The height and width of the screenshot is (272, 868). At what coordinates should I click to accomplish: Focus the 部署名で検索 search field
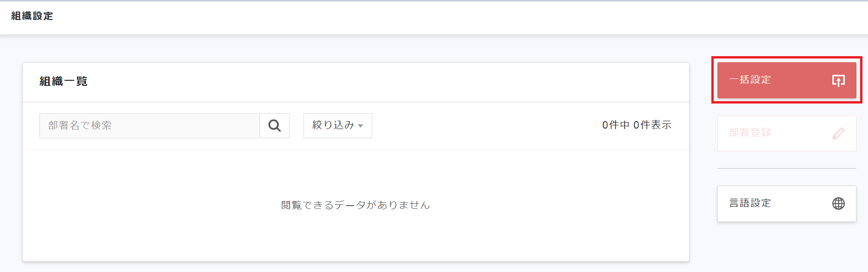[149, 126]
